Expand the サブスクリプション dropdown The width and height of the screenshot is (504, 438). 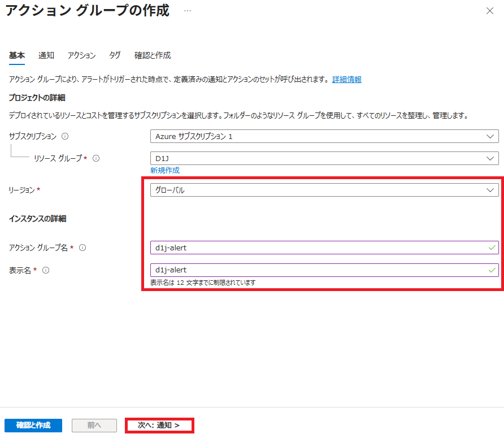point(324,136)
